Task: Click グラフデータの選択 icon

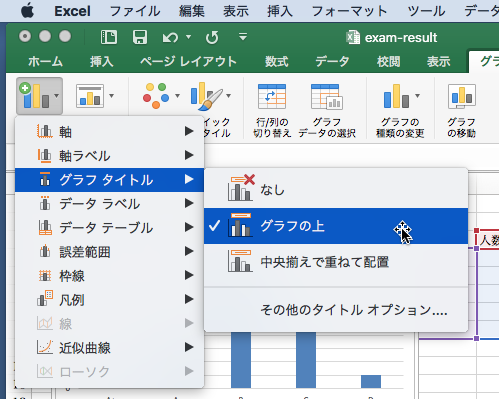Action: pyautogui.click(x=327, y=97)
